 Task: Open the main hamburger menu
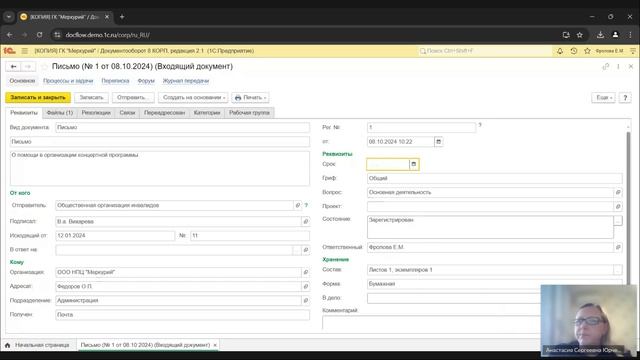point(24,51)
